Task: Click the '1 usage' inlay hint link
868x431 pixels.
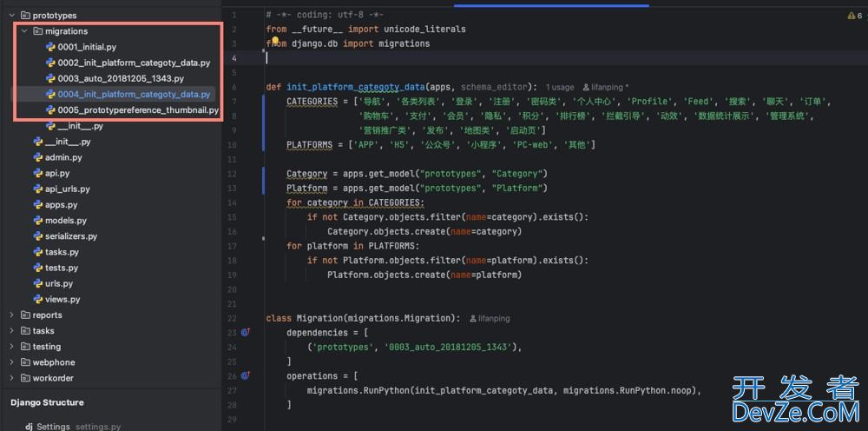Action: tap(560, 88)
